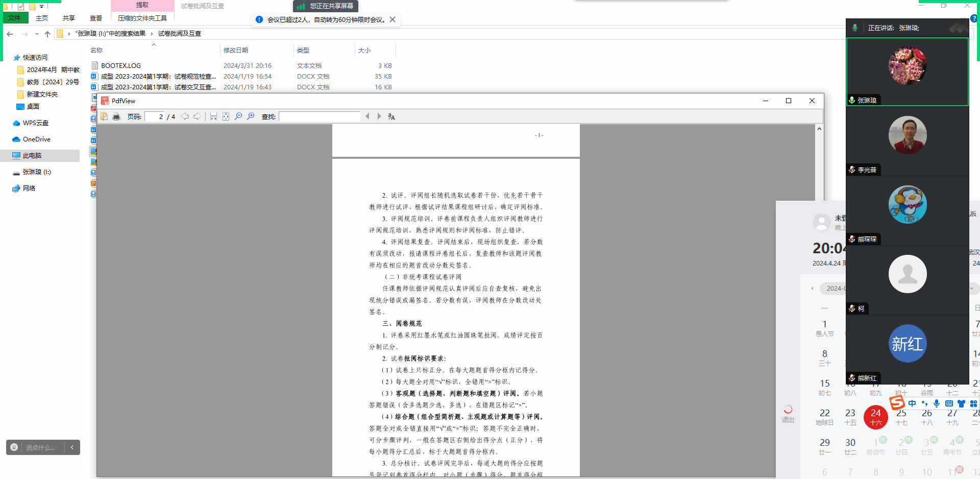Open the 查看 ribbon tab
Viewport: 980px width, 479px height.
point(95,18)
